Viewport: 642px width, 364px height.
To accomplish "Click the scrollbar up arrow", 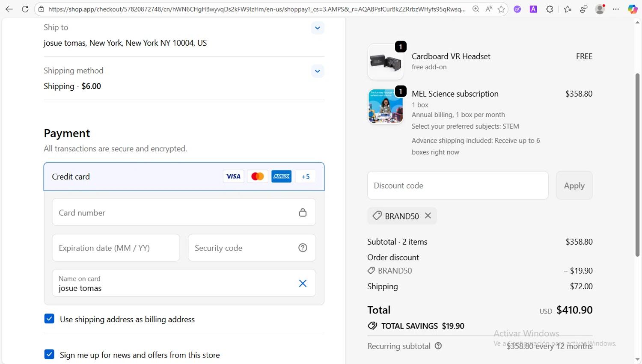I will (x=638, y=22).
